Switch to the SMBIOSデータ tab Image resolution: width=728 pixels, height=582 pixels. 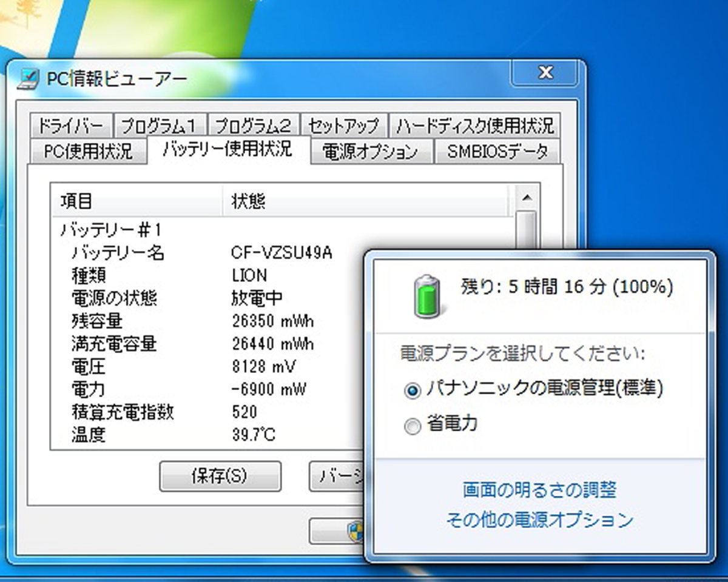[497, 150]
